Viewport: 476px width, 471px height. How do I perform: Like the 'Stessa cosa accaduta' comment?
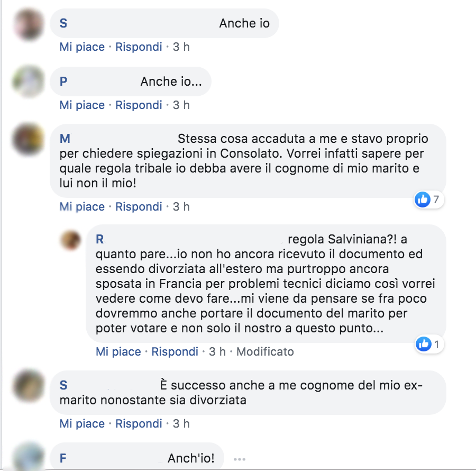pos(82,207)
